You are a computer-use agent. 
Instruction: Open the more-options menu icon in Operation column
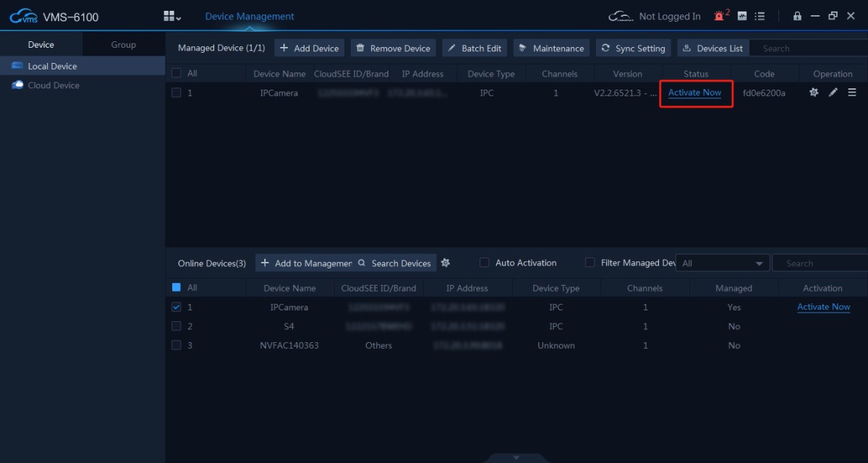tap(852, 93)
